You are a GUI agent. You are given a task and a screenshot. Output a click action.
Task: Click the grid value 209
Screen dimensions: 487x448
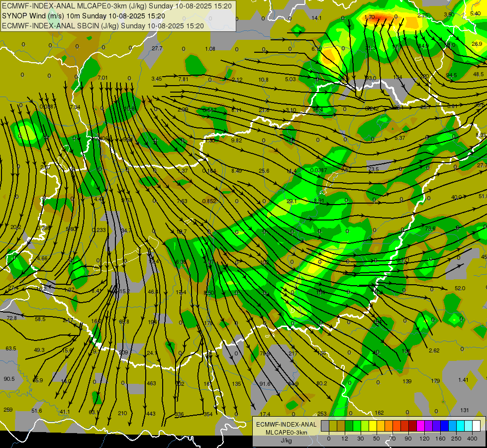coord(123,353)
